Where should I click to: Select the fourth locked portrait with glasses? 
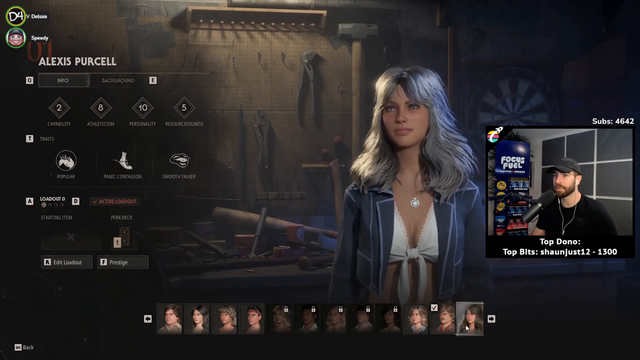coord(361,319)
